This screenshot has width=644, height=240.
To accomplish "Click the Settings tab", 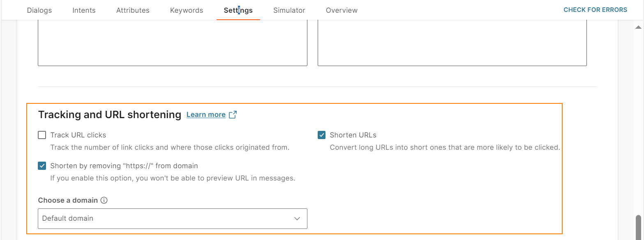I will pyautogui.click(x=238, y=10).
